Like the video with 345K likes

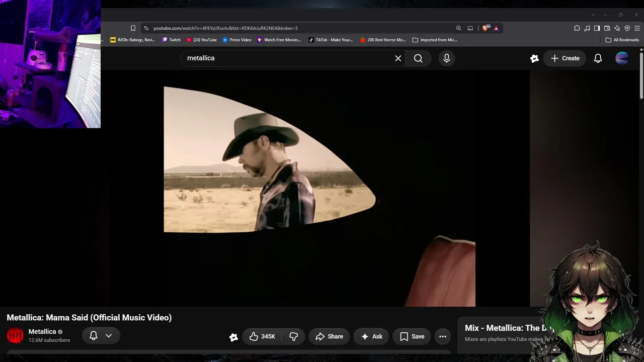coord(262,336)
